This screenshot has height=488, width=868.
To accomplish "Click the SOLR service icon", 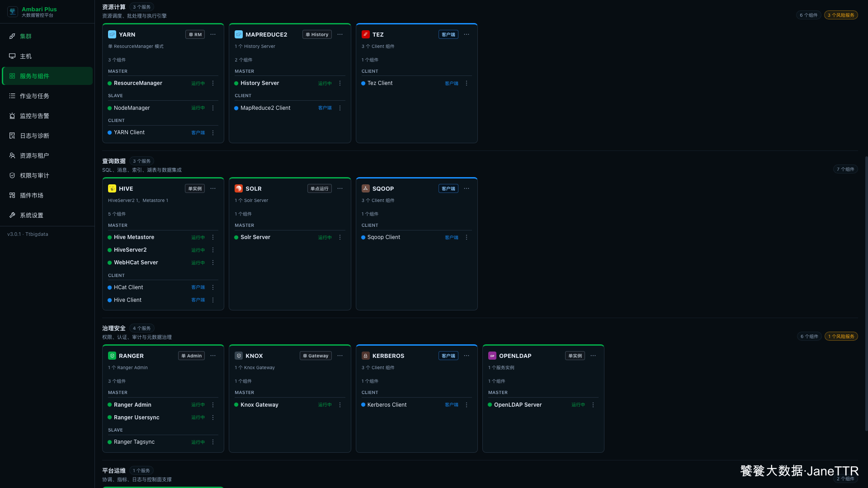I will point(239,188).
